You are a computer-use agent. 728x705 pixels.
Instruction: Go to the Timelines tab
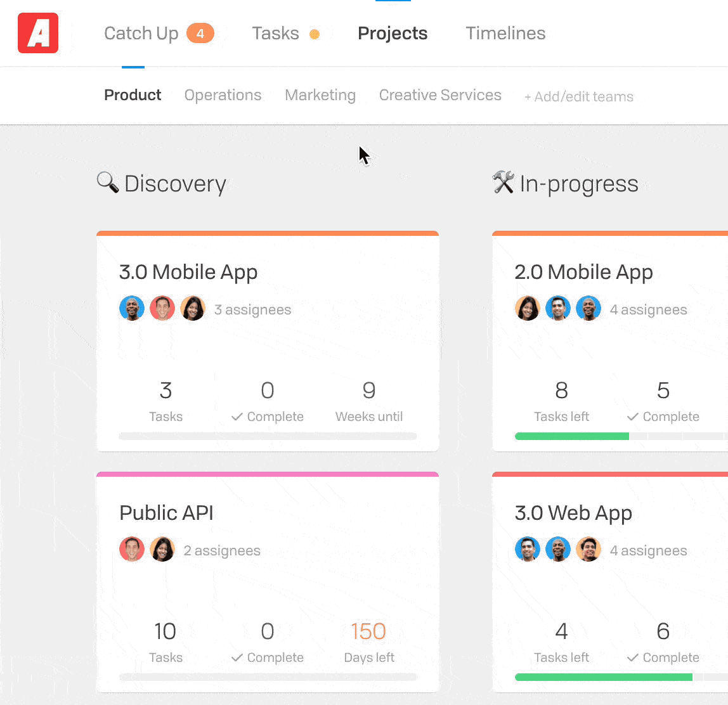coord(505,34)
